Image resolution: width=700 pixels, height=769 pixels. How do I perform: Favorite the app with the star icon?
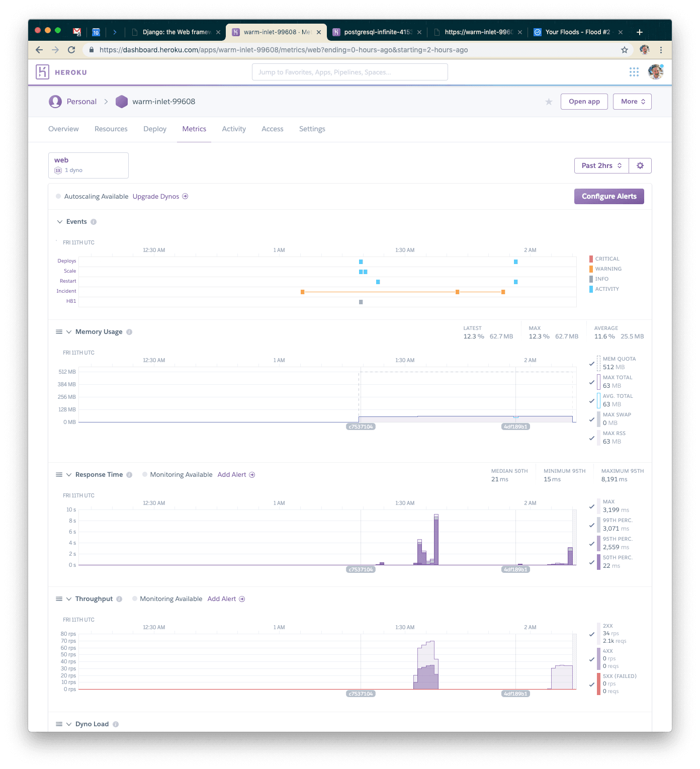(549, 102)
